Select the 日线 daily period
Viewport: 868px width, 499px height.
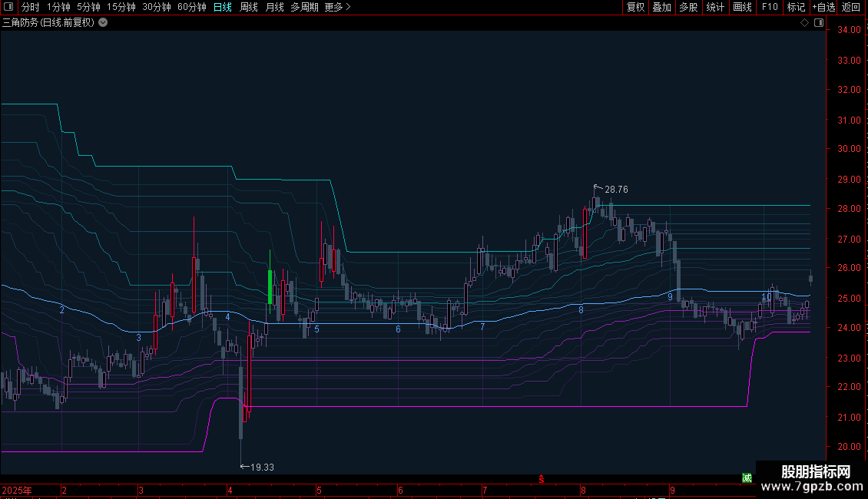click(x=223, y=7)
